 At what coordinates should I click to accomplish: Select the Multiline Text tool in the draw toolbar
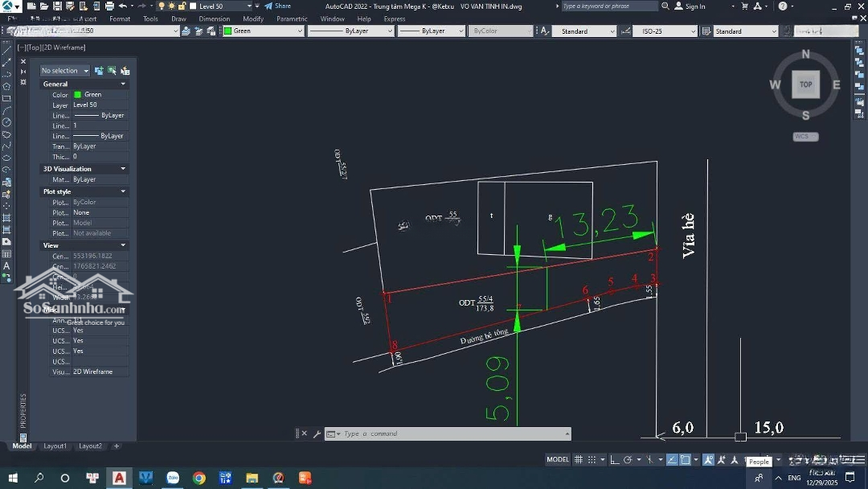[6, 265]
